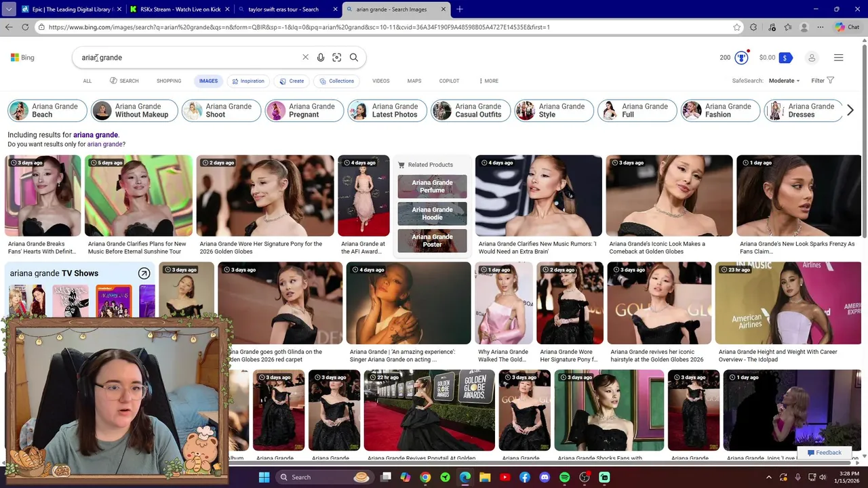This screenshot has height=488, width=868.
Task: Open the cashback dollar badge
Action: point(785,58)
